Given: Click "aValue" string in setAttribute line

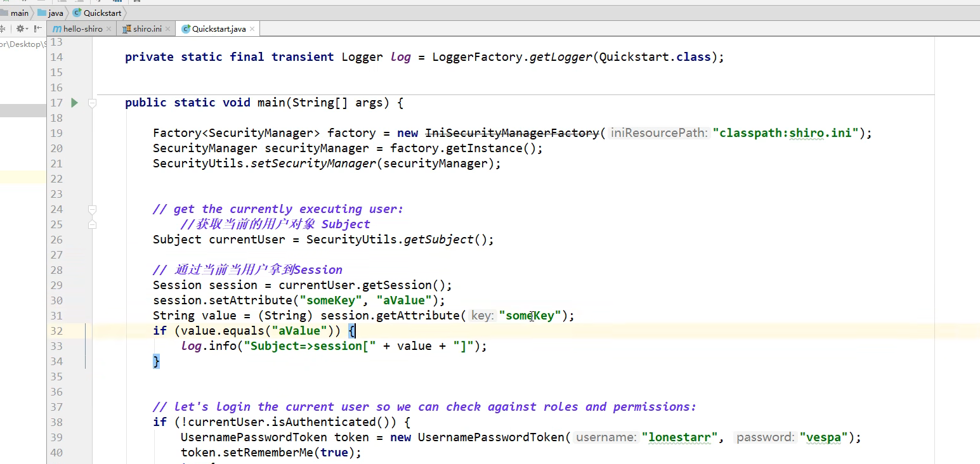Looking at the screenshot, I should 404,300.
